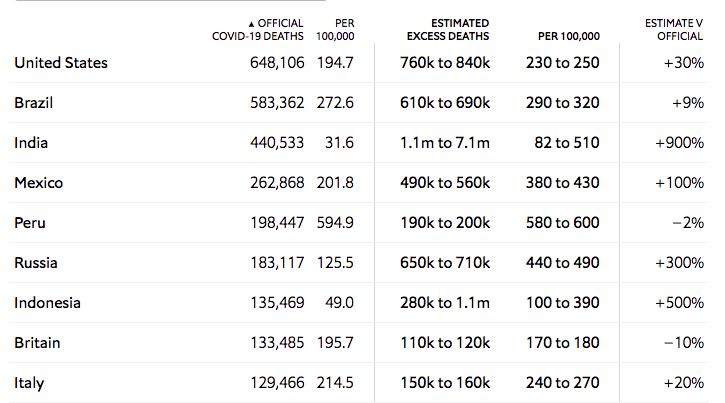Click the Peru row label
This screenshot has width=725, height=403.
pyautogui.click(x=30, y=223)
